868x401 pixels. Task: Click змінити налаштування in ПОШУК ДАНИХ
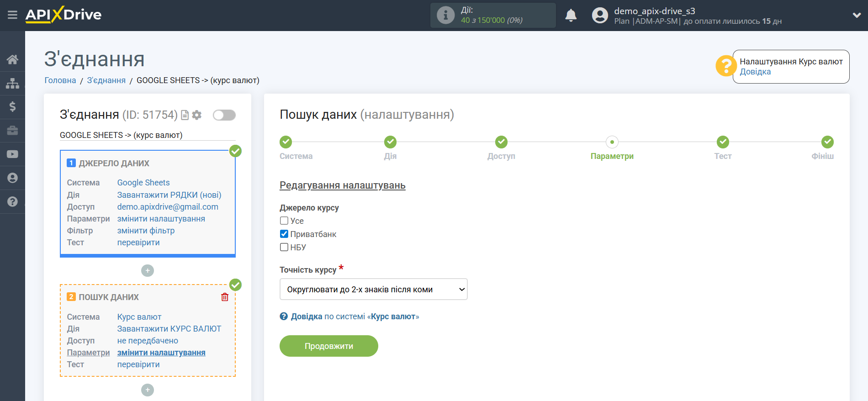point(161,353)
